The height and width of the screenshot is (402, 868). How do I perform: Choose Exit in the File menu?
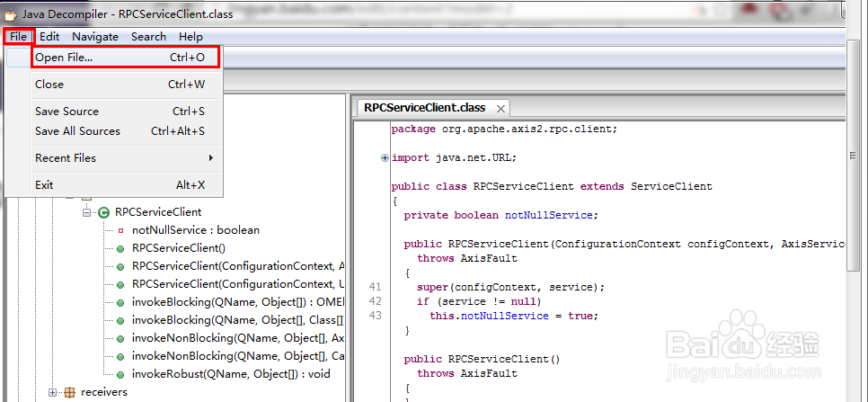(115, 185)
